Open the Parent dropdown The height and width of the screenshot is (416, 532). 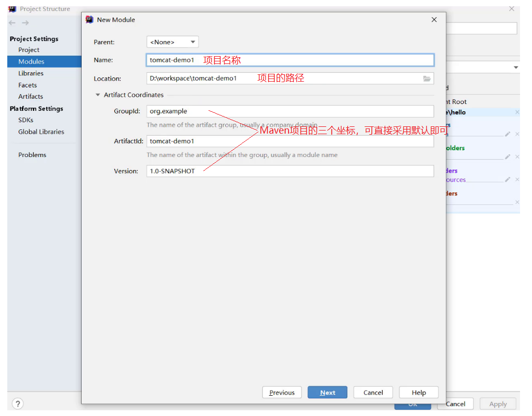pyautogui.click(x=172, y=42)
